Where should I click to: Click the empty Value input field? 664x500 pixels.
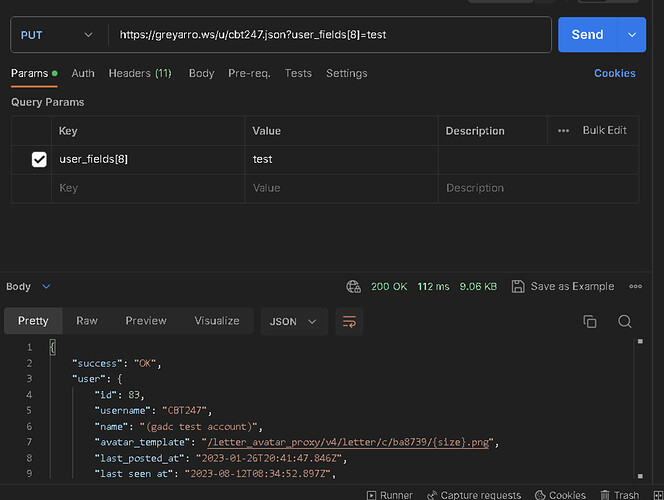coord(341,188)
